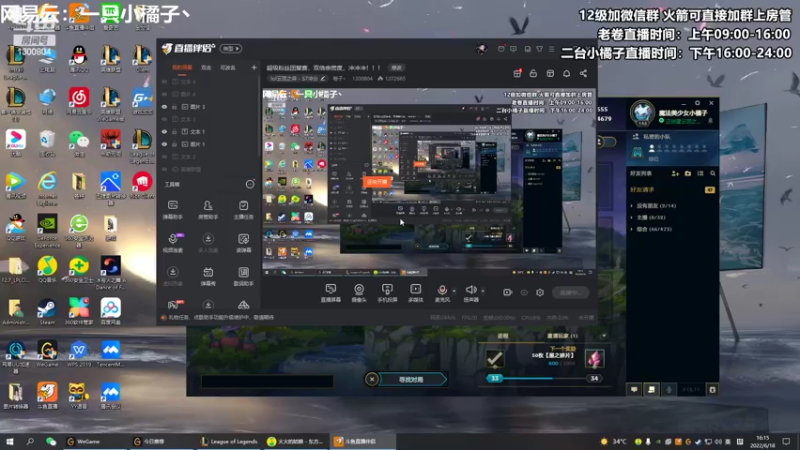Open 直播伴侣 title bar hamburger menu

pyautogui.click(x=552, y=49)
